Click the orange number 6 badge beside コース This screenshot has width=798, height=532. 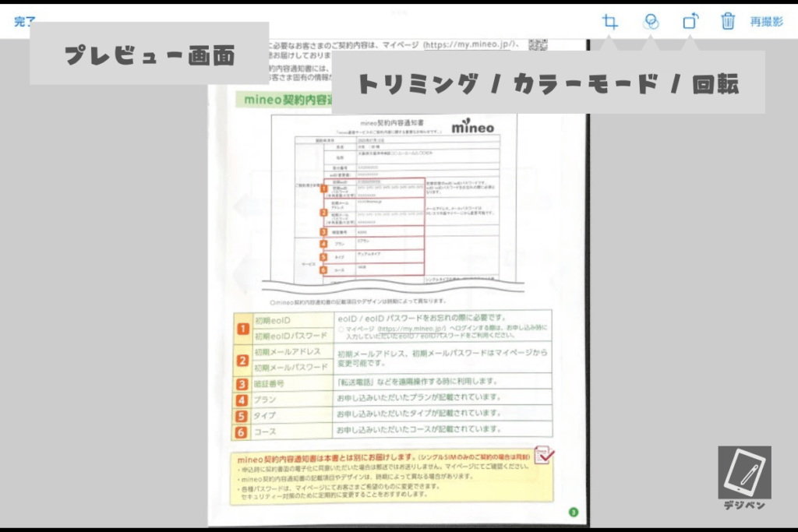(242, 432)
